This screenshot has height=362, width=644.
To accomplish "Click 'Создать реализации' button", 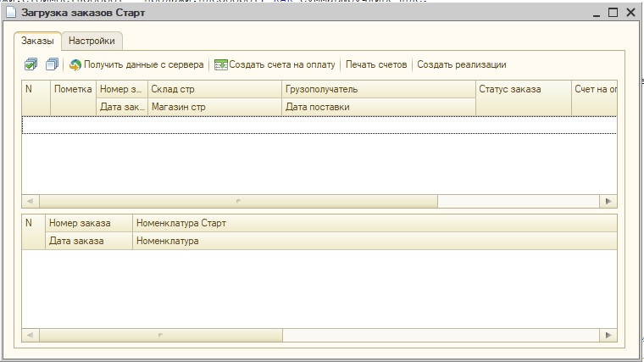I will [x=462, y=64].
